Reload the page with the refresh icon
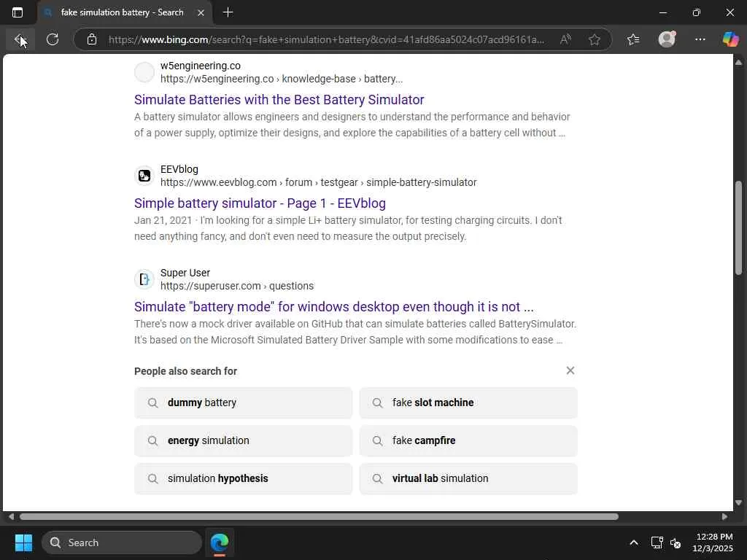This screenshot has height=560, width=747. coord(53,39)
